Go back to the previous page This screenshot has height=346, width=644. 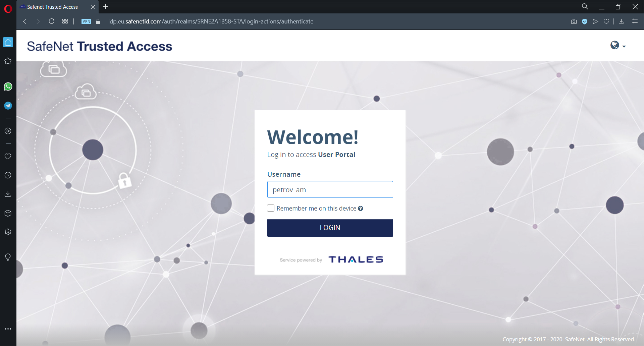[x=25, y=21]
